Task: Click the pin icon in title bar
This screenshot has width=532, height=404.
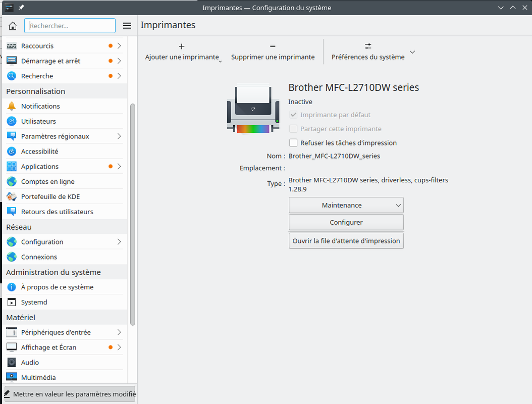Action: point(21,8)
